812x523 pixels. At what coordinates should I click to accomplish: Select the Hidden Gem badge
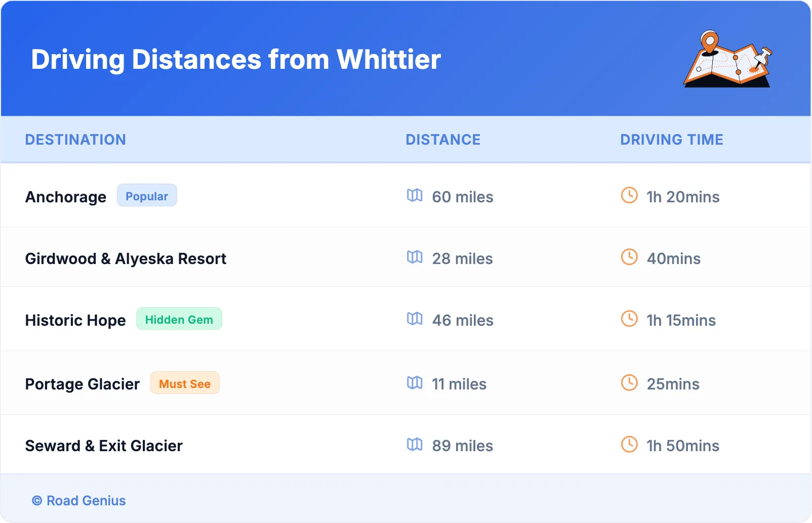179,319
